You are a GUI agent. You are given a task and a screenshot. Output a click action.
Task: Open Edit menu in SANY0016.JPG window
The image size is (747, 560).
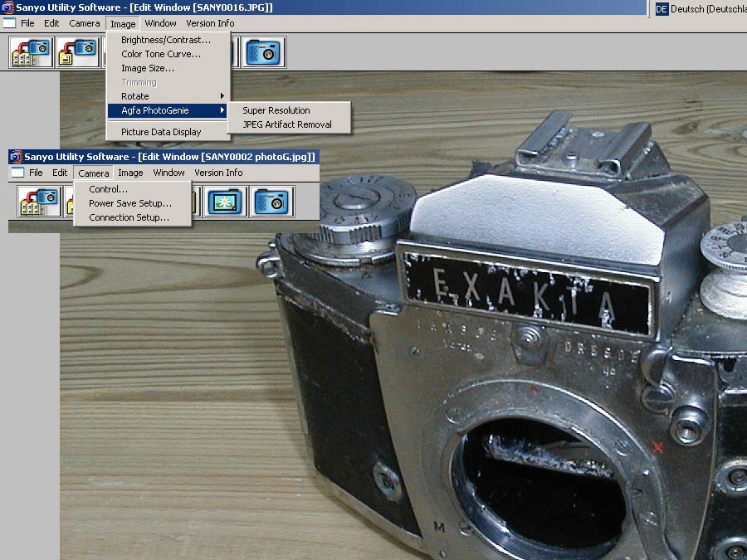point(51,23)
